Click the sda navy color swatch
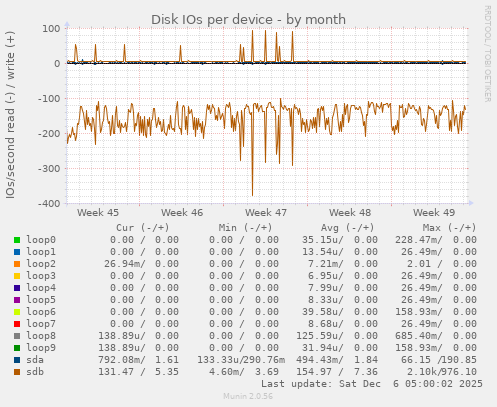 17,360
